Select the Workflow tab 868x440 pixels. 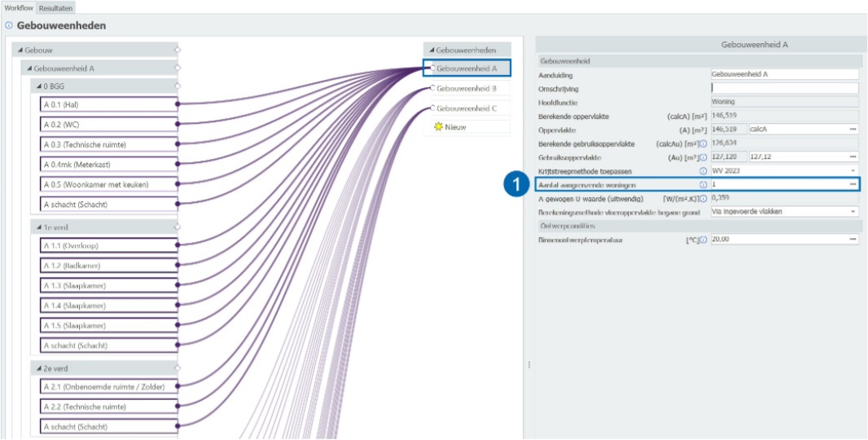(18, 7)
